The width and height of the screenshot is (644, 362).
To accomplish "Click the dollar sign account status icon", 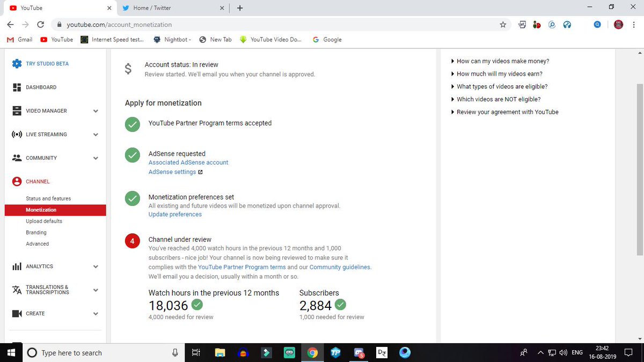I will coord(128,69).
